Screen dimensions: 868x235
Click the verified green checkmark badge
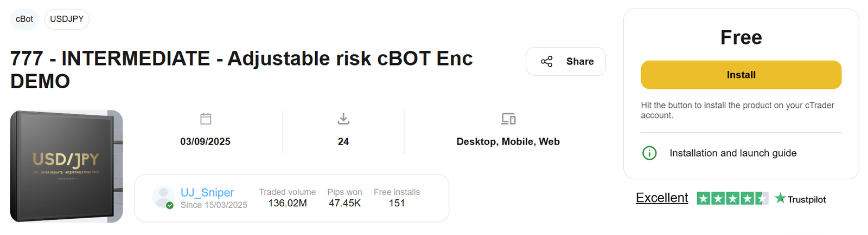(170, 205)
